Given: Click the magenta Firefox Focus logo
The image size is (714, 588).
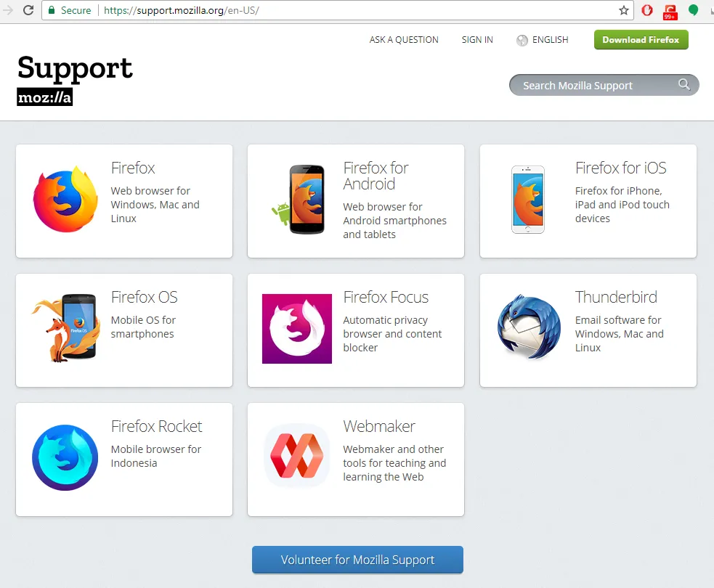Looking at the screenshot, I should click(297, 329).
